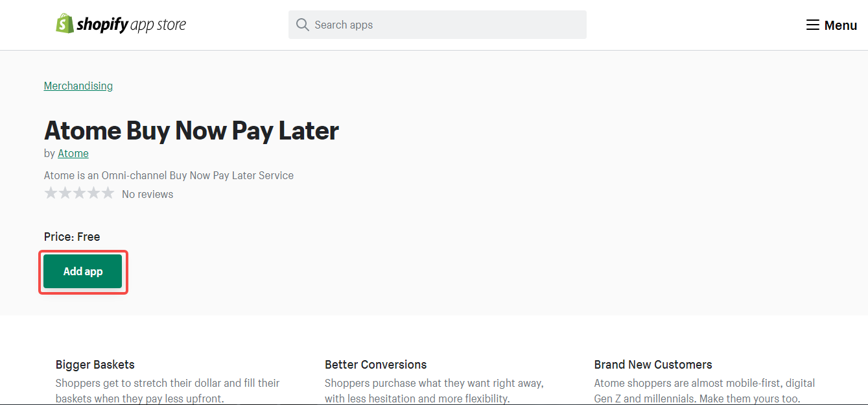Viewport: 868px width, 405px height.
Task: Select the Merchandising category breadcrumb
Action: [78, 86]
